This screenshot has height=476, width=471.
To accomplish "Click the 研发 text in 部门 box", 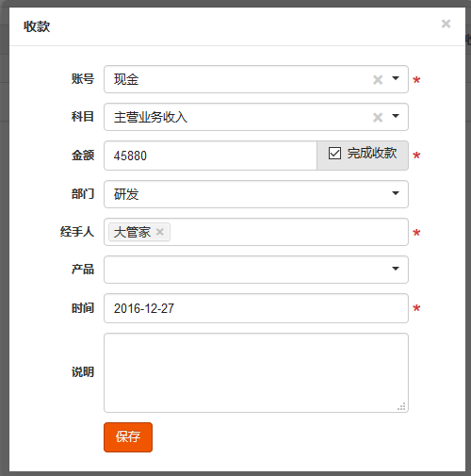I will pyautogui.click(x=126, y=194).
